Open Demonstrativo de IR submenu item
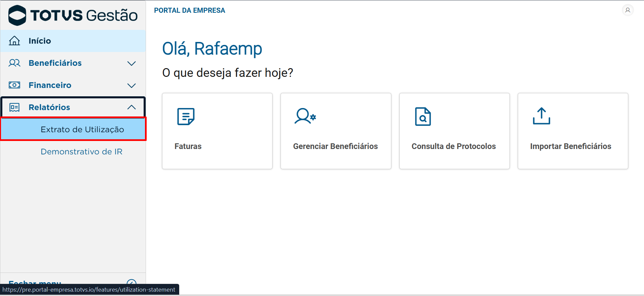The height and width of the screenshot is (296, 644). [82, 152]
